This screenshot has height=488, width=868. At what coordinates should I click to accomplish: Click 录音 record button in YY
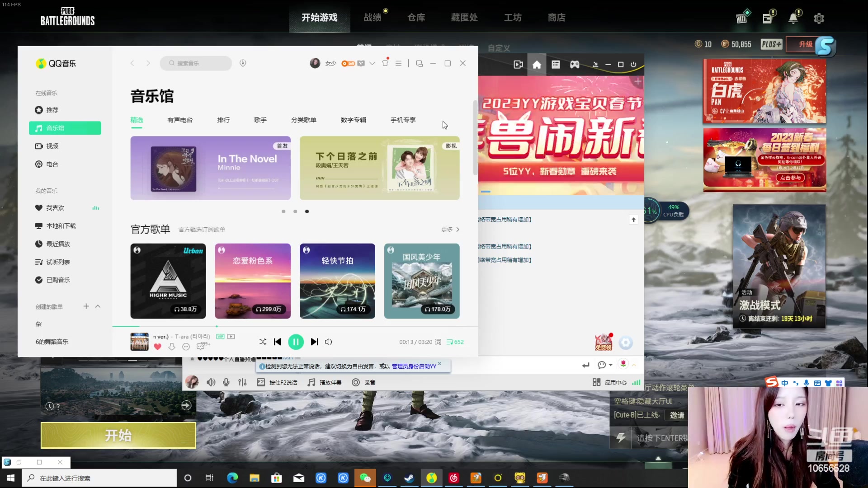(x=364, y=382)
